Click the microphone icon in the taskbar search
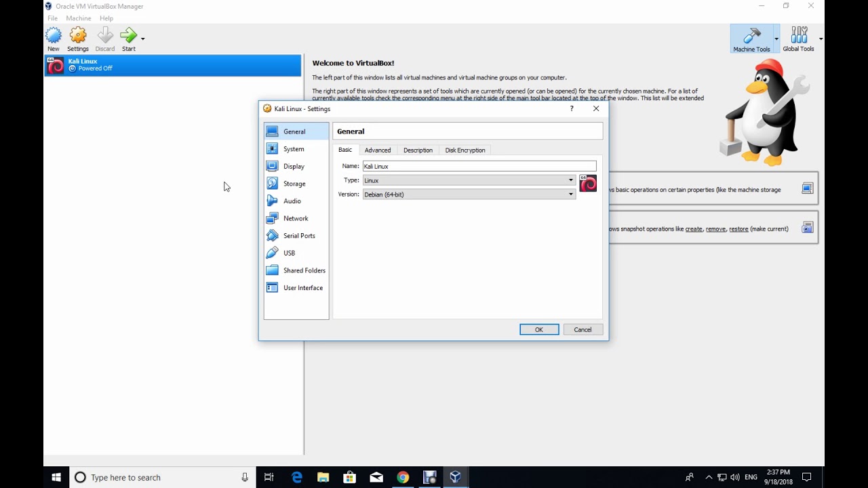This screenshot has height=488, width=868. point(245,477)
